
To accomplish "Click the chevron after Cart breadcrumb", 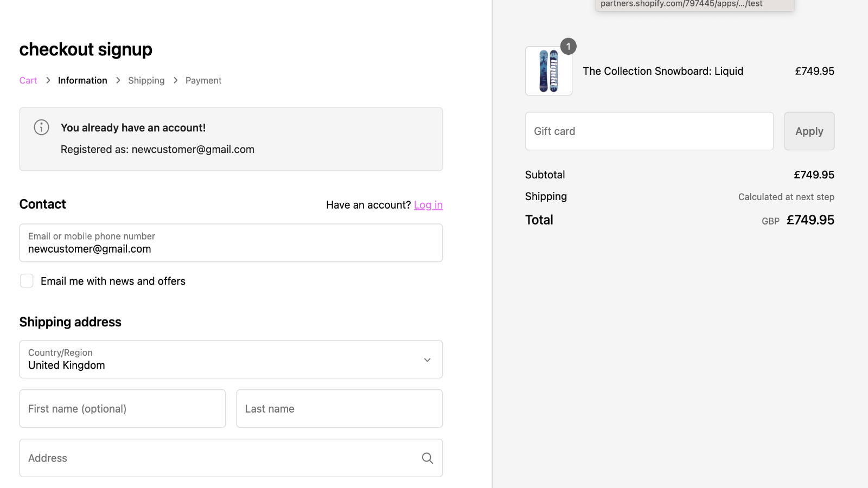I will (x=48, y=80).
